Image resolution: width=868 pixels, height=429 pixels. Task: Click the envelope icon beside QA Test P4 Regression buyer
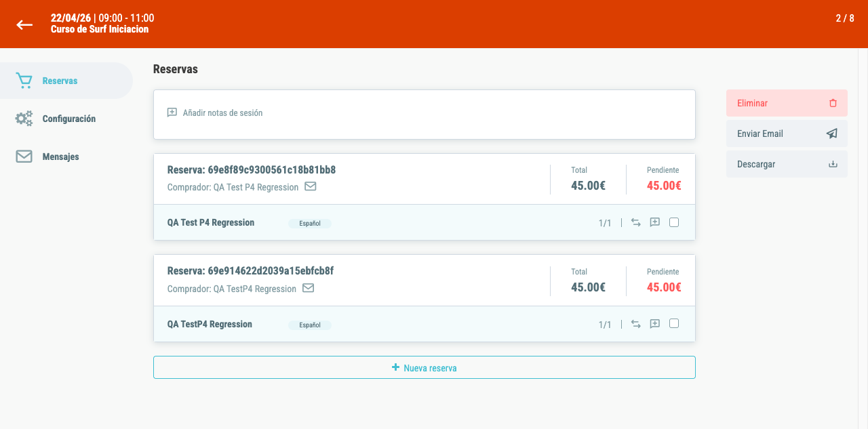[311, 186]
